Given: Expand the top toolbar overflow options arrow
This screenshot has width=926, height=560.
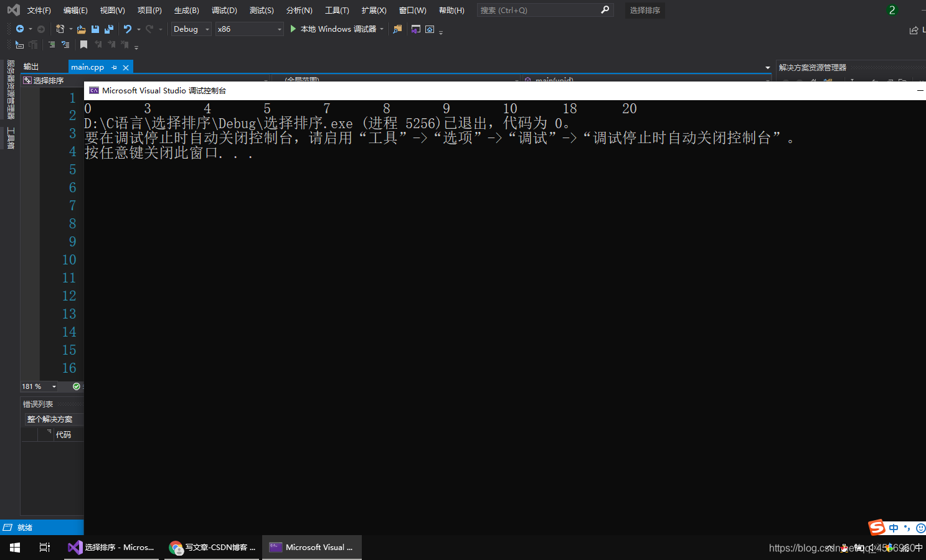Looking at the screenshot, I should coord(441,32).
